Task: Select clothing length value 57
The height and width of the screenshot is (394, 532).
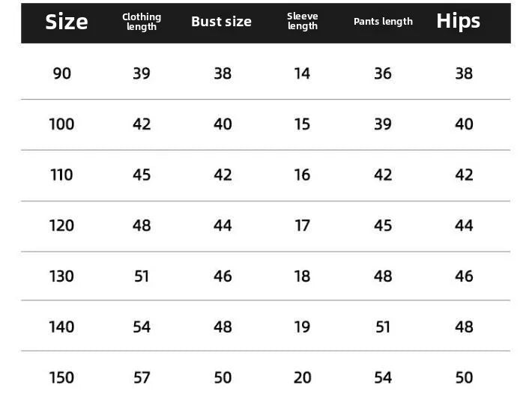Action: pyautogui.click(x=142, y=378)
